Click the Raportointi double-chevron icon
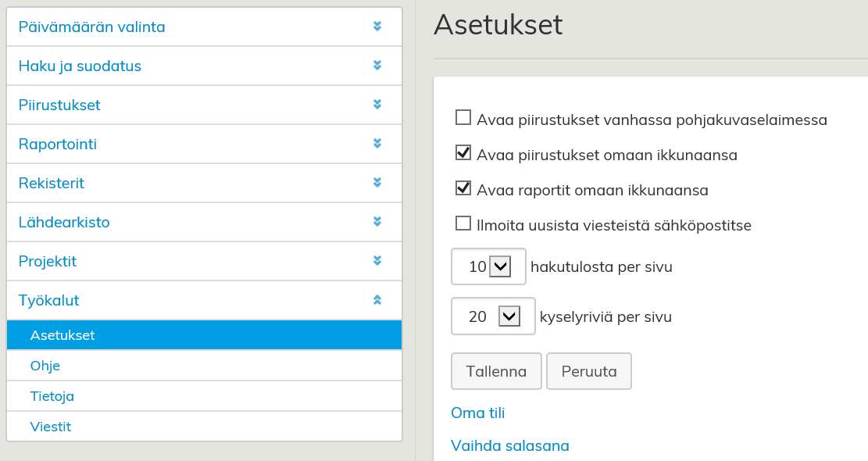Viewport: 868px width, 461px height. click(x=377, y=144)
